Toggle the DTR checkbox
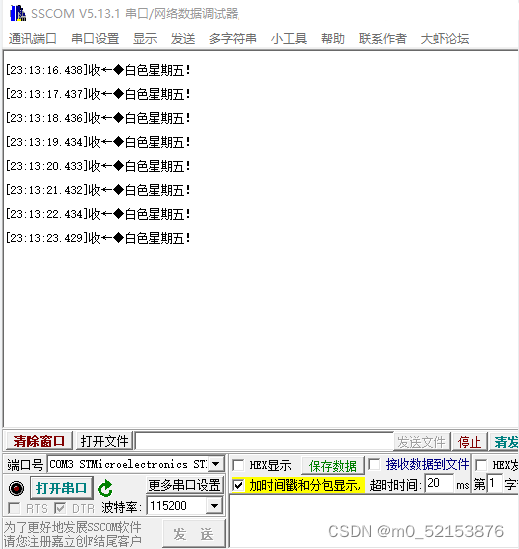 [60, 508]
